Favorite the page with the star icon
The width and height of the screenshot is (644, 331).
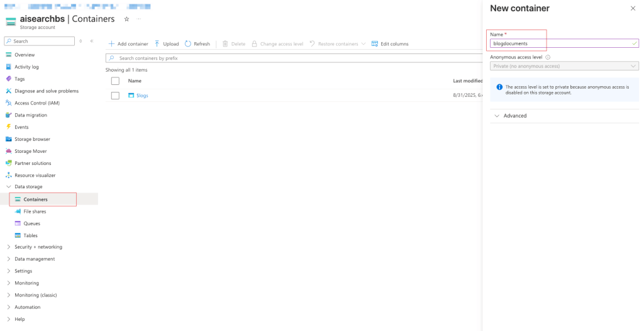tap(126, 19)
